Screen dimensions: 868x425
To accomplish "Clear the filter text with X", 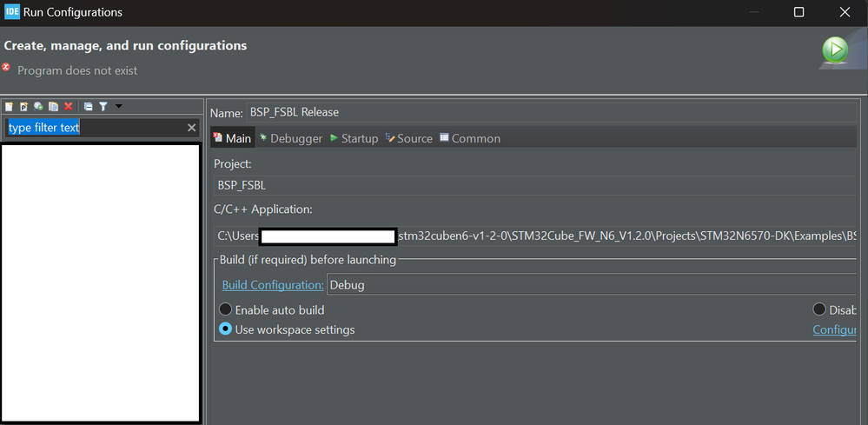I will 192,128.
